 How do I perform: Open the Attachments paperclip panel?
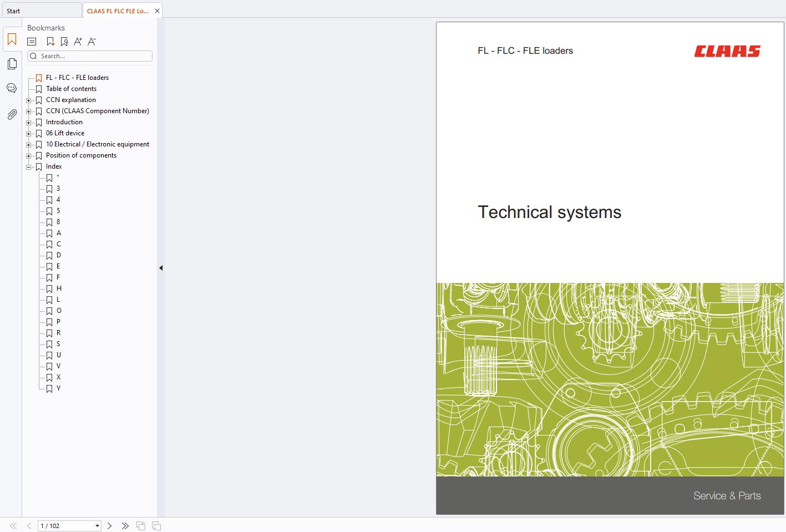(12, 114)
